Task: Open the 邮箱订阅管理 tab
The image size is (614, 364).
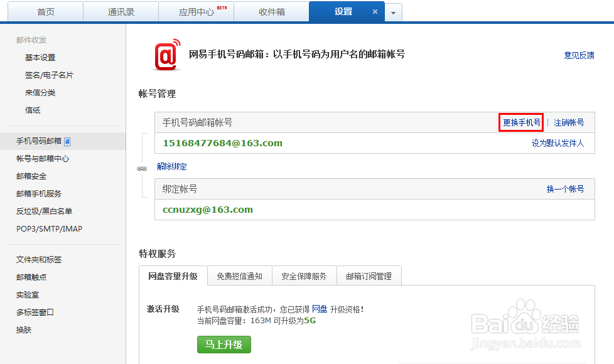Action: click(369, 276)
